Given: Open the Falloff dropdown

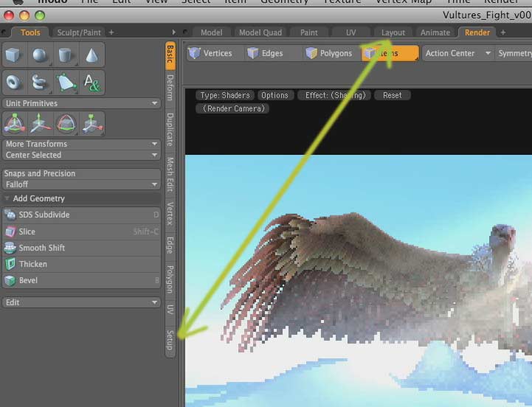Looking at the screenshot, I should (x=81, y=184).
